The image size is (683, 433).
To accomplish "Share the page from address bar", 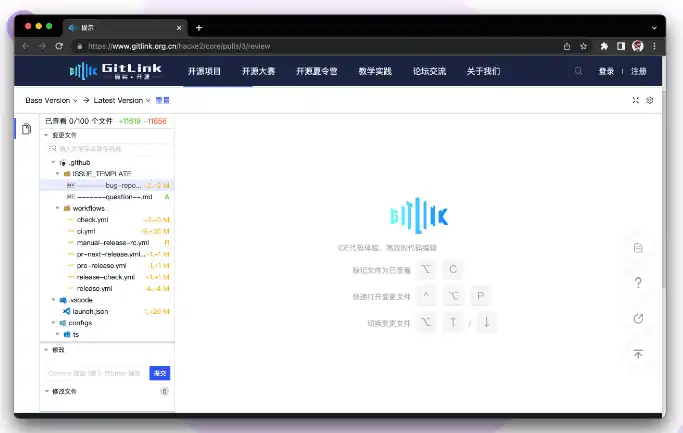I will coord(567,46).
